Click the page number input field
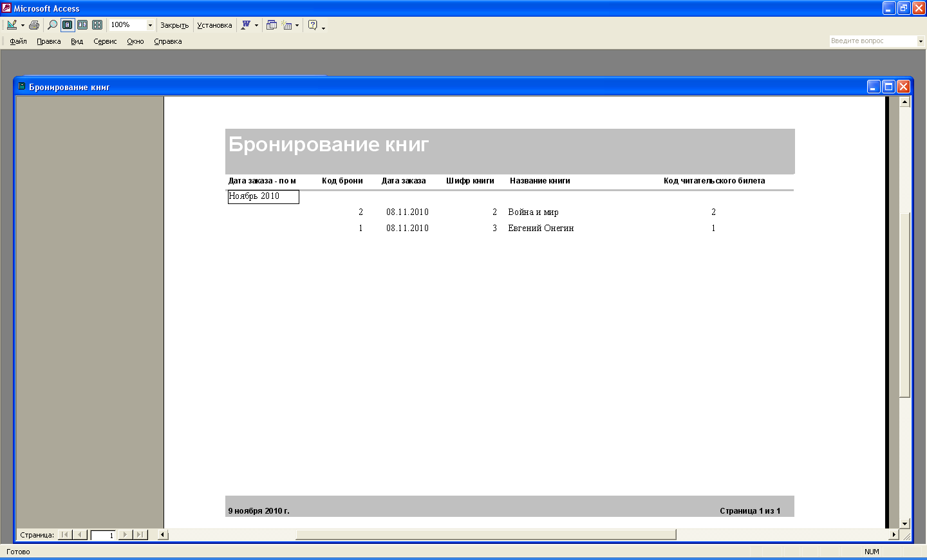This screenshot has width=927, height=560. 103,535
